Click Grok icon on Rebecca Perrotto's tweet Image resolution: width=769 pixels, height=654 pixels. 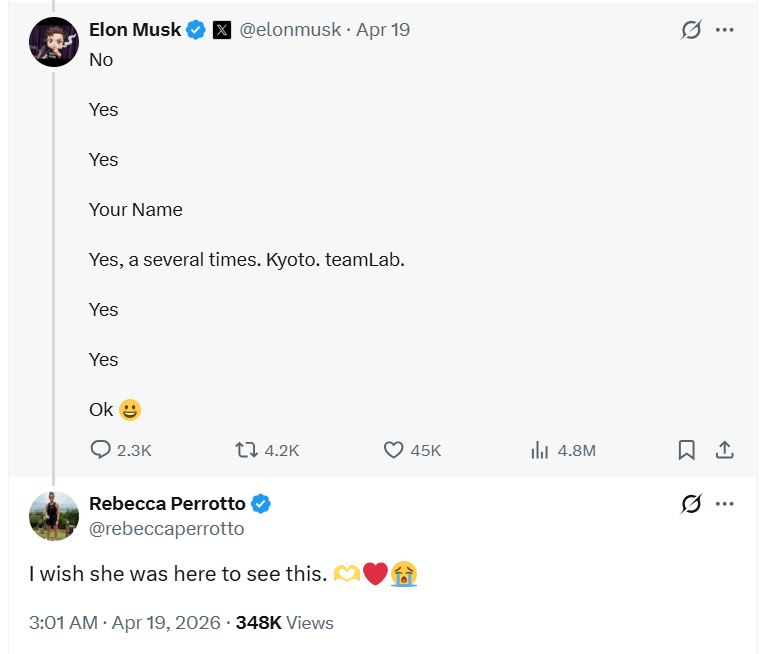(691, 503)
